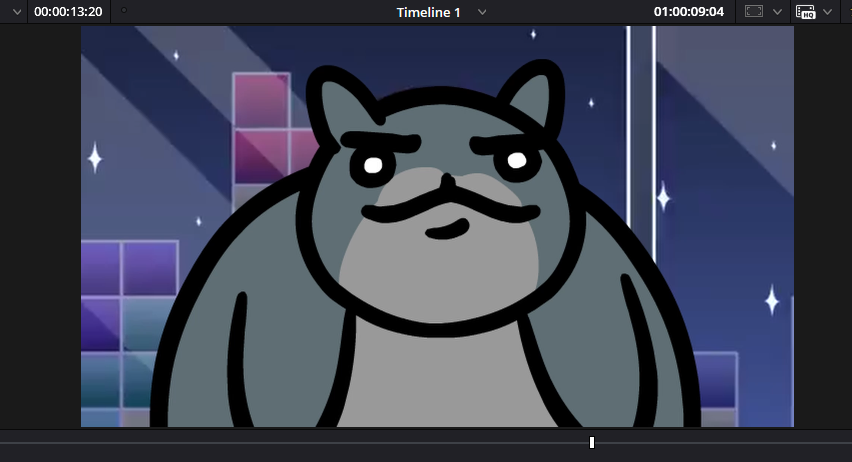Click the 01:00:09:04 playhead timecode field

tap(688, 12)
